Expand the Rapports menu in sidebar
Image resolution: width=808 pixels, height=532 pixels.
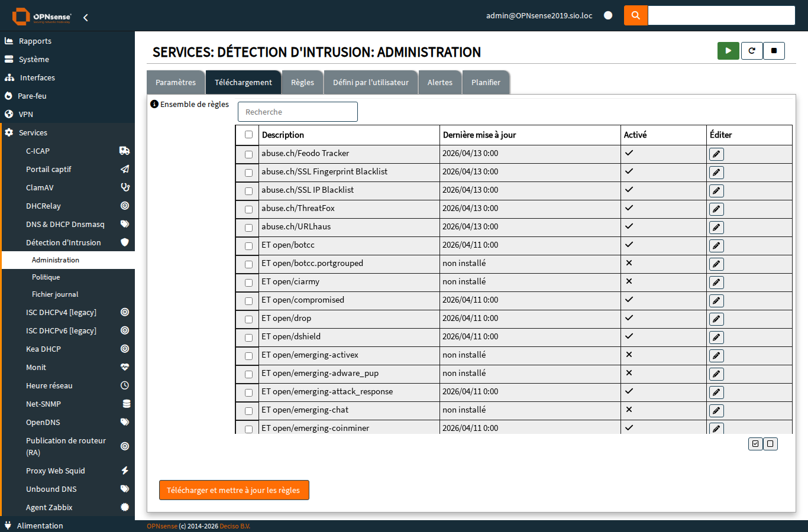(67, 41)
